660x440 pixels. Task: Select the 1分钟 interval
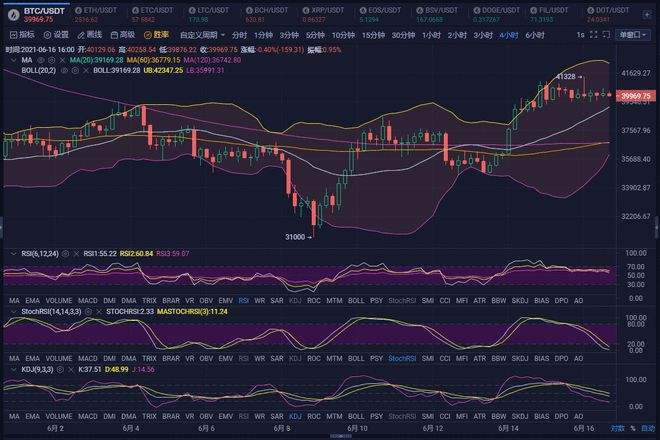pyautogui.click(x=263, y=35)
